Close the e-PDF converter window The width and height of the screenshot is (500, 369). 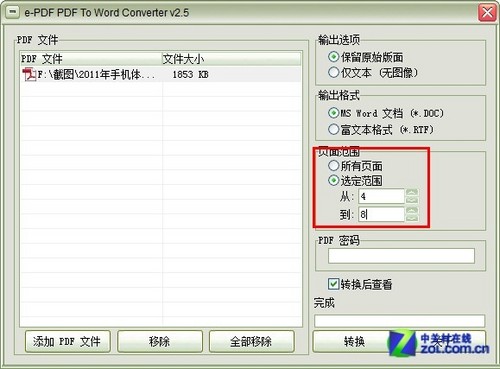487,13
